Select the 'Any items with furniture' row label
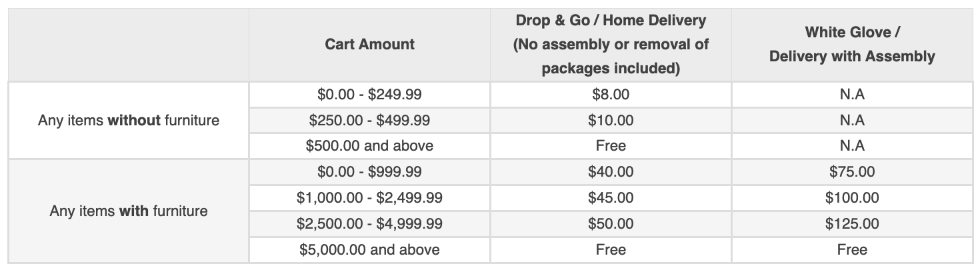The width and height of the screenshot is (980, 272). pyautogui.click(x=129, y=211)
